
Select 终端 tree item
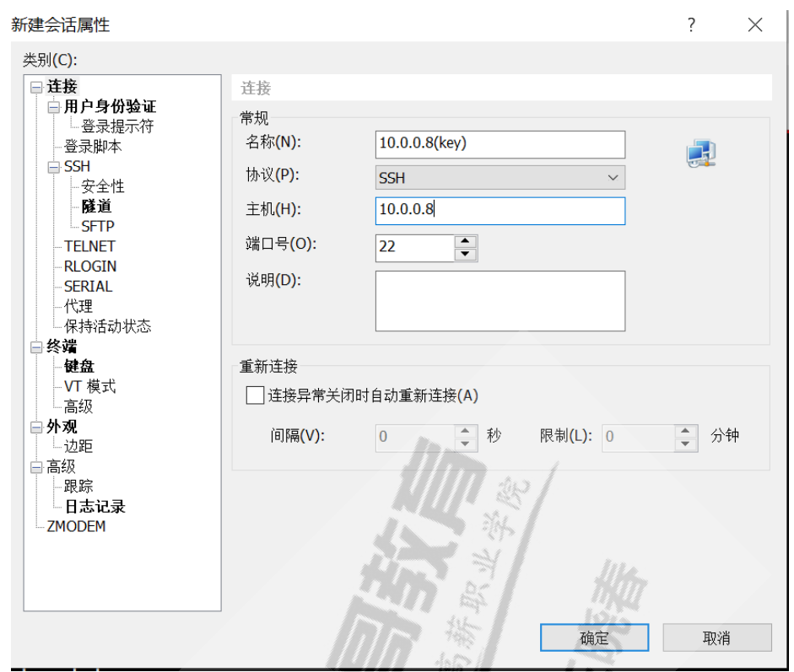(x=62, y=347)
